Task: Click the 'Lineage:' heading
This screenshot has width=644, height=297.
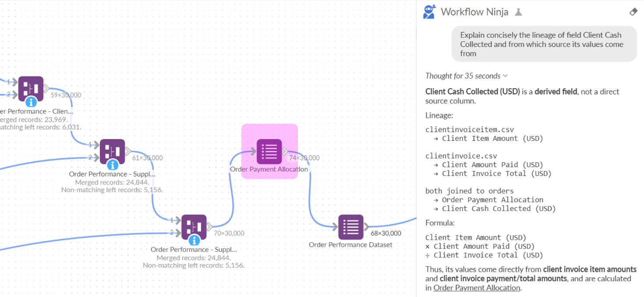Action: [439, 115]
